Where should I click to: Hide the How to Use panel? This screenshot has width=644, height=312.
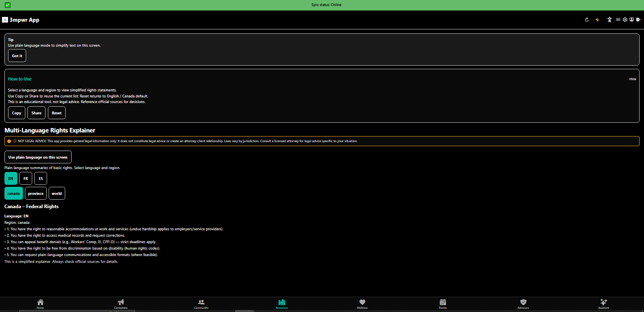tap(632, 79)
